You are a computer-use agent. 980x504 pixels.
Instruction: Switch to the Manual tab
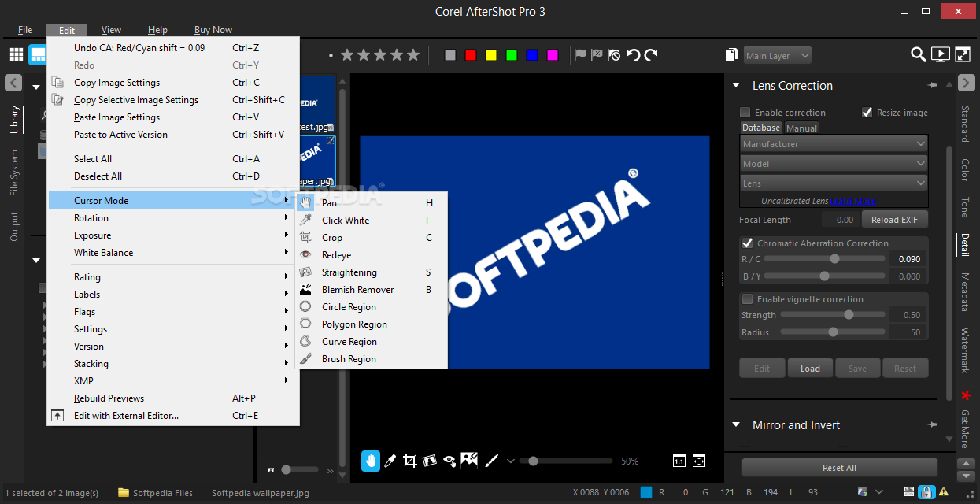point(801,128)
